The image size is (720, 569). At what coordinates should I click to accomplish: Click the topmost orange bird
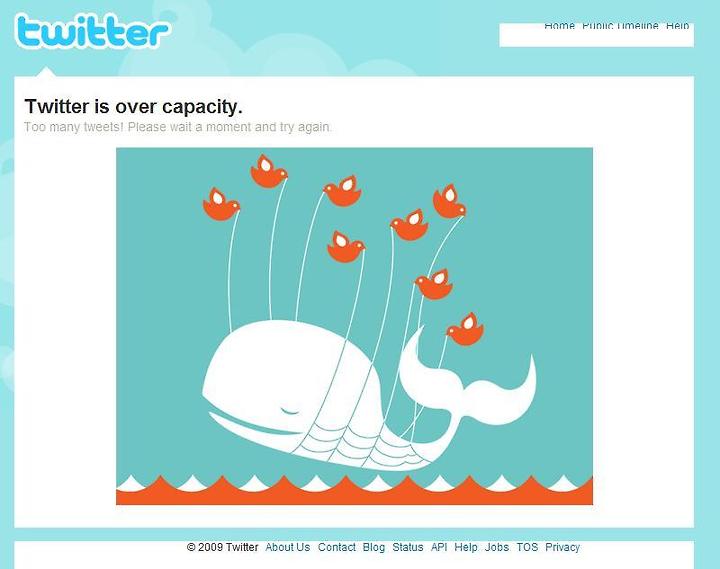[x=269, y=171]
